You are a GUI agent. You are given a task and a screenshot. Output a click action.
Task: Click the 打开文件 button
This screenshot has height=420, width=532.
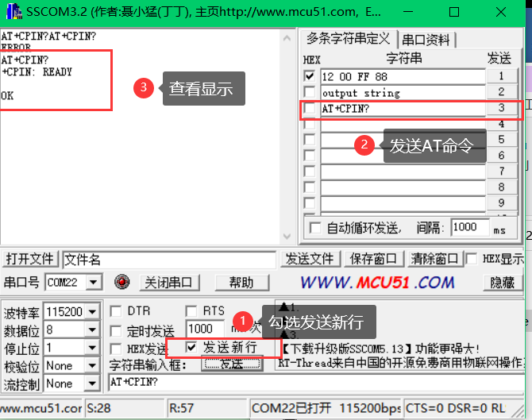coord(30,259)
